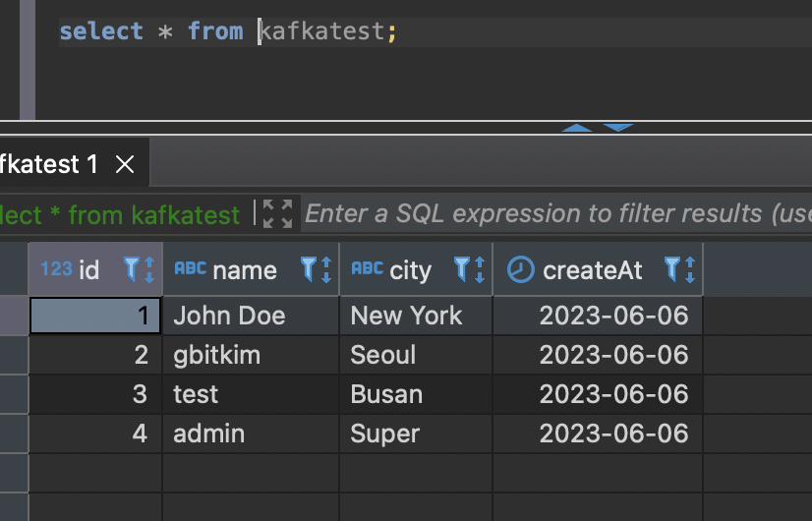Viewport: 812px width, 521px height.
Task: Click the up arrow on the panel divider
Action: click(x=577, y=128)
